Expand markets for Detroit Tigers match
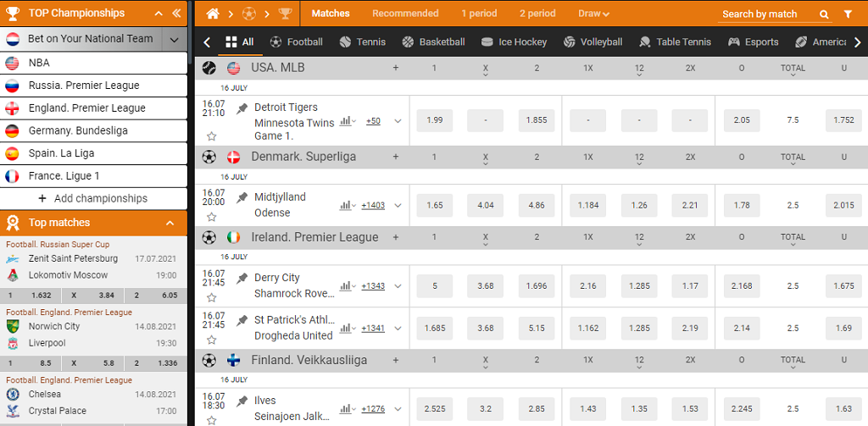The image size is (868, 426). [x=398, y=120]
